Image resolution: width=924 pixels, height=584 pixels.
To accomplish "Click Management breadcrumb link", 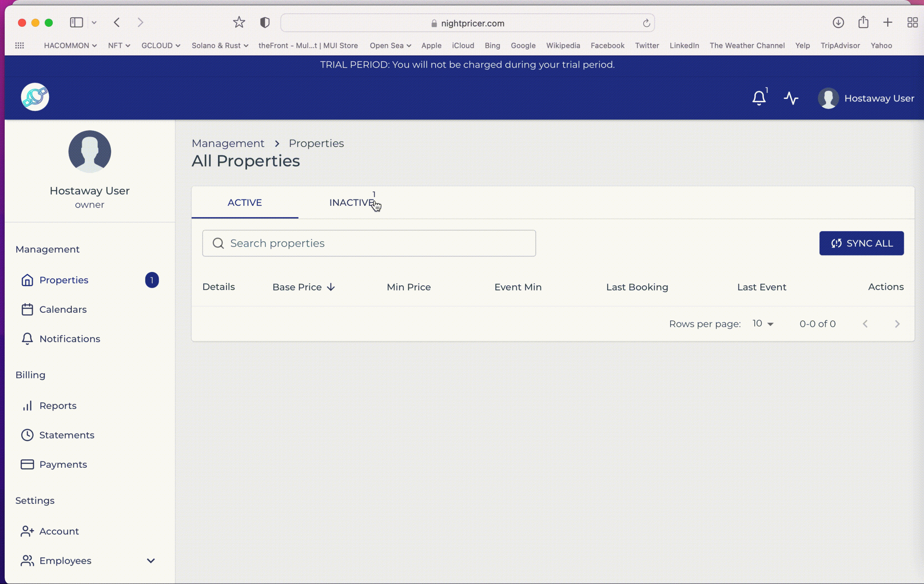I will [228, 144].
